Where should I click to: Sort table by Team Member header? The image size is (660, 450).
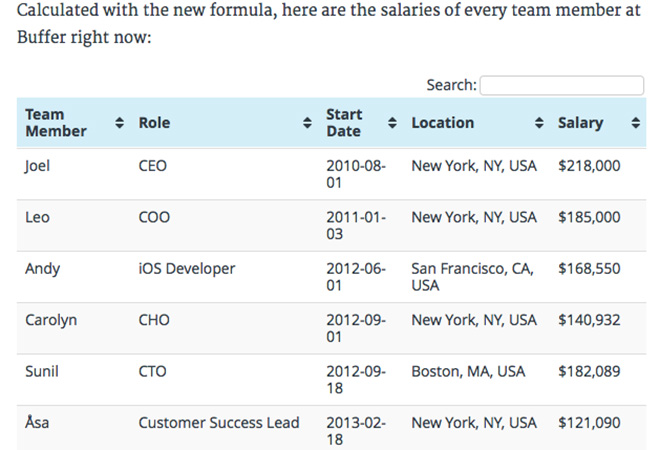click(56, 123)
